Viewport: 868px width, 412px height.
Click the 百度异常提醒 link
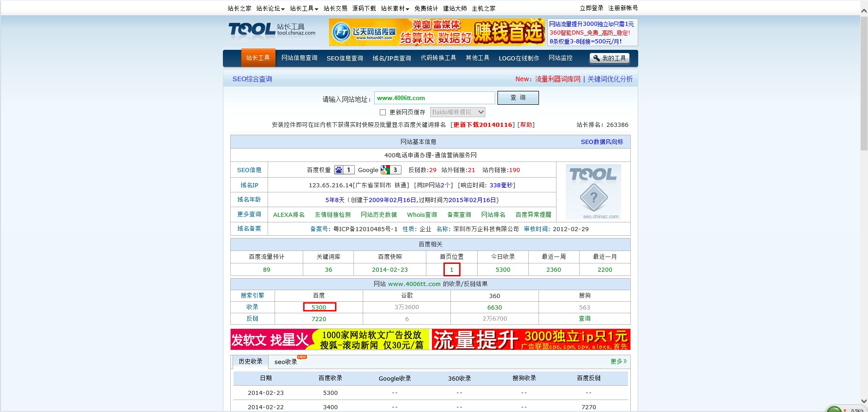[533, 215]
